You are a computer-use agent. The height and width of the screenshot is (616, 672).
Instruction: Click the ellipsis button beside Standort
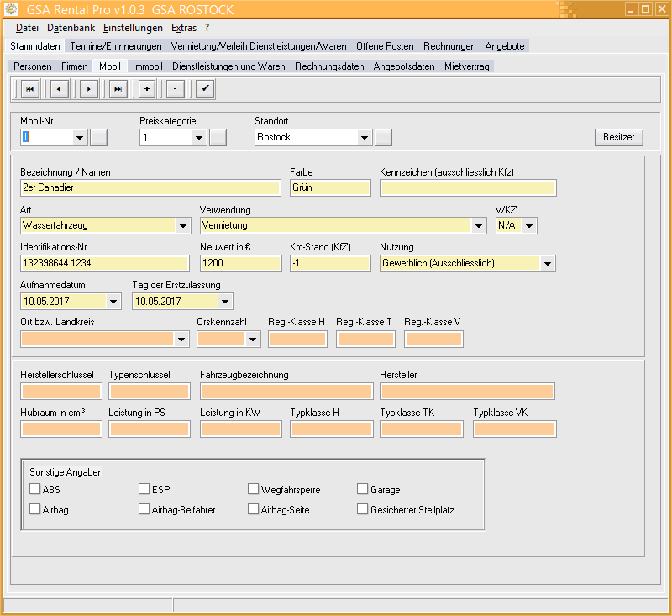(x=383, y=137)
